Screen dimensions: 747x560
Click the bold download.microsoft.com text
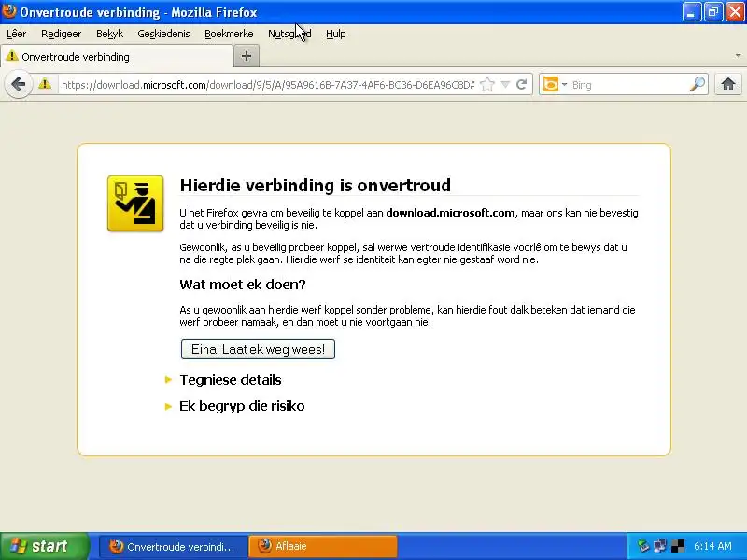(450, 213)
